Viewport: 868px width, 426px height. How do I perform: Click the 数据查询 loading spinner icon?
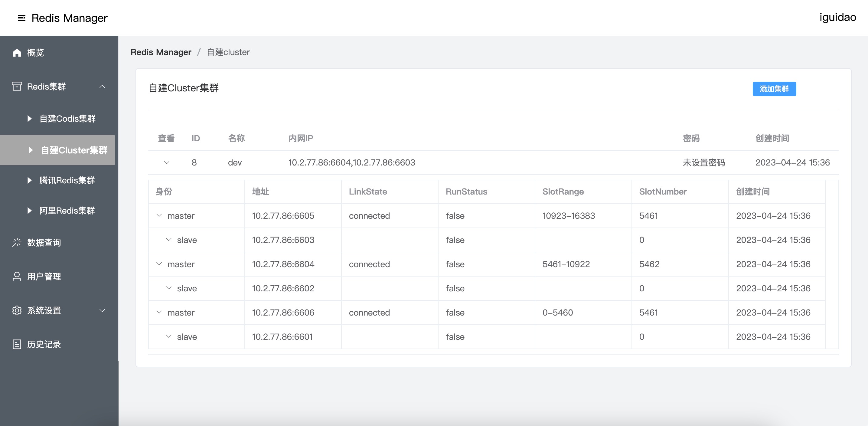click(x=17, y=242)
